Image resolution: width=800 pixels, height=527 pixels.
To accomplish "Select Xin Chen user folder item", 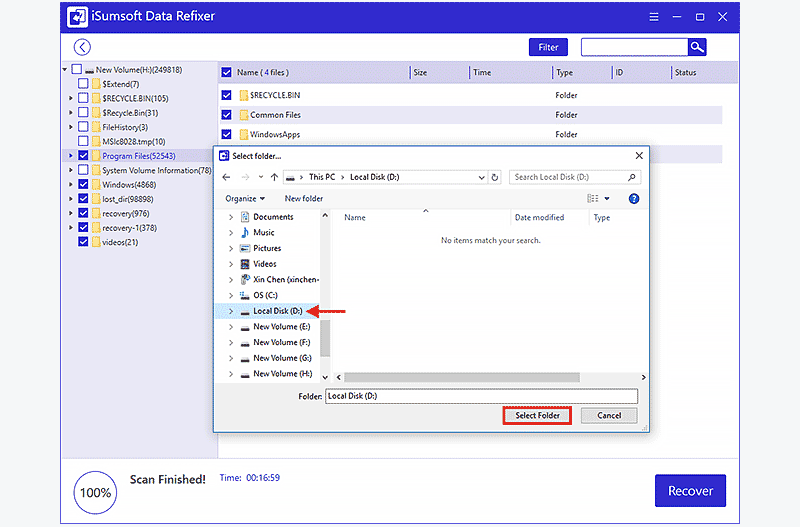I will click(286, 280).
